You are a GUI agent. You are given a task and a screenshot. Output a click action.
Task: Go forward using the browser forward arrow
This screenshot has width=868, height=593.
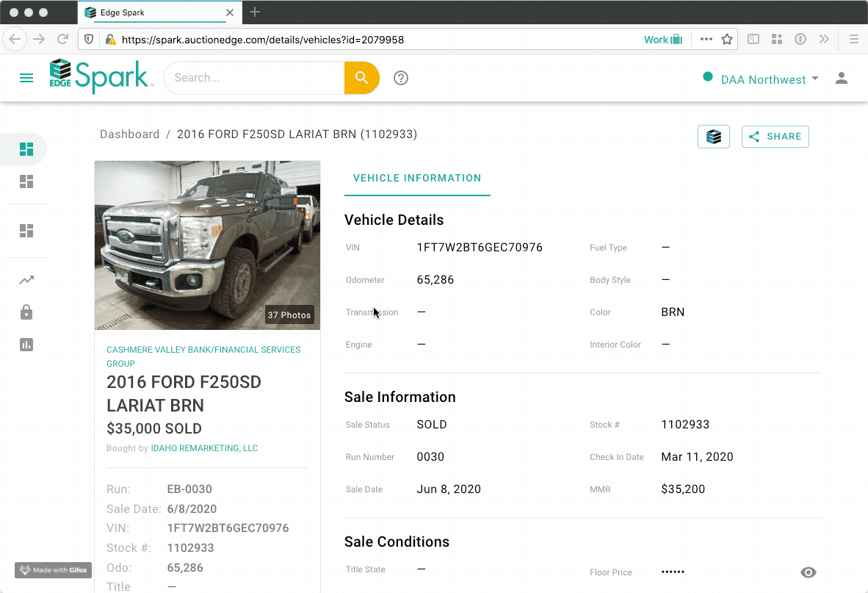click(39, 39)
